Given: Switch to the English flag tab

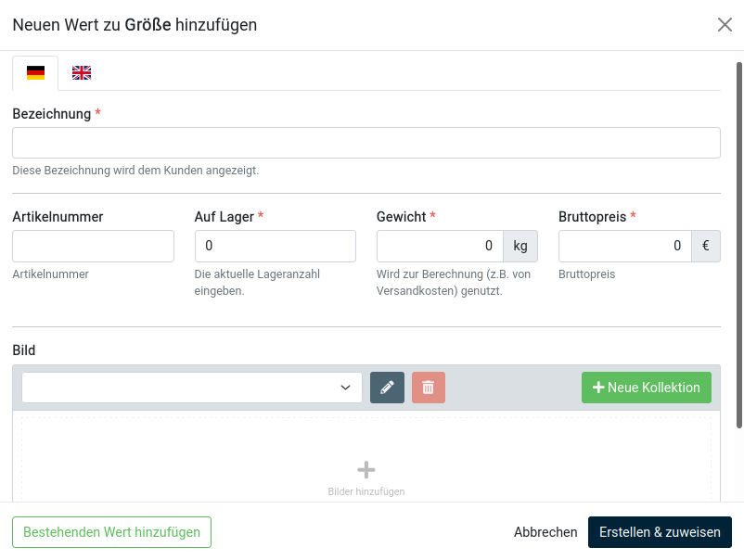Looking at the screenshot, I should coord(82,73).
